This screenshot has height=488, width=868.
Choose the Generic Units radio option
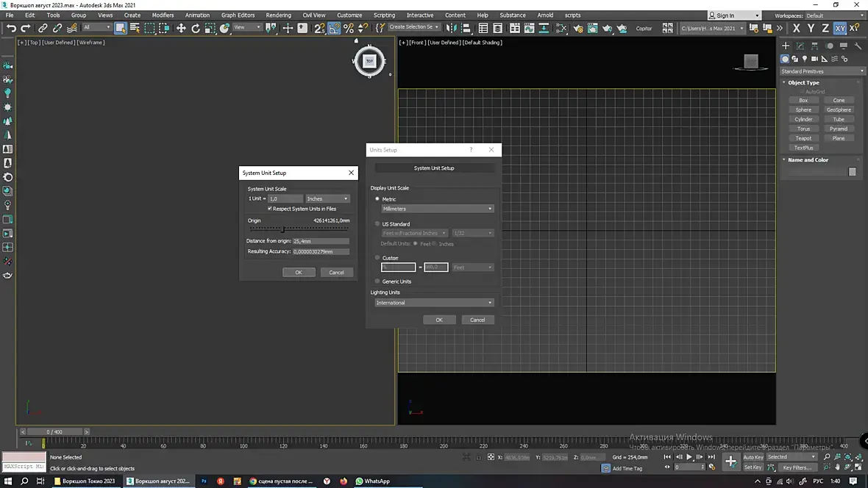tap(377, 281)
